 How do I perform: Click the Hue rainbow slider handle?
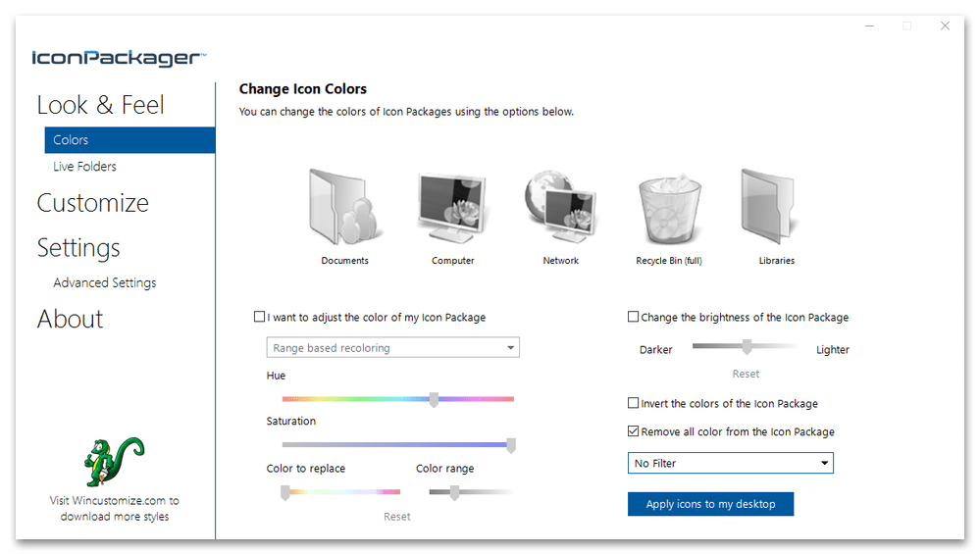click(x=434, y=399)
